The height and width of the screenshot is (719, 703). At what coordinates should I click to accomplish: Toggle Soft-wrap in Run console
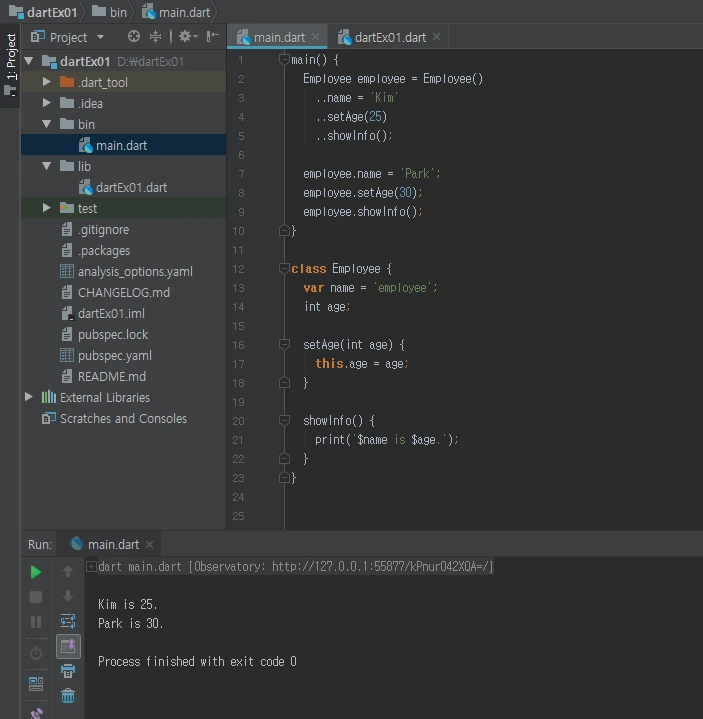(68, 621)
